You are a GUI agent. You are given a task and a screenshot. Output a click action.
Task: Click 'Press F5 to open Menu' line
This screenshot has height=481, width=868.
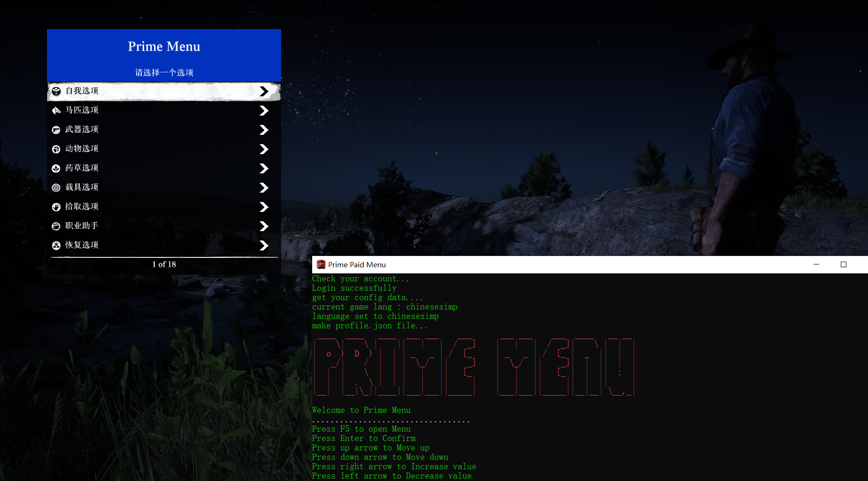[361, 429]
